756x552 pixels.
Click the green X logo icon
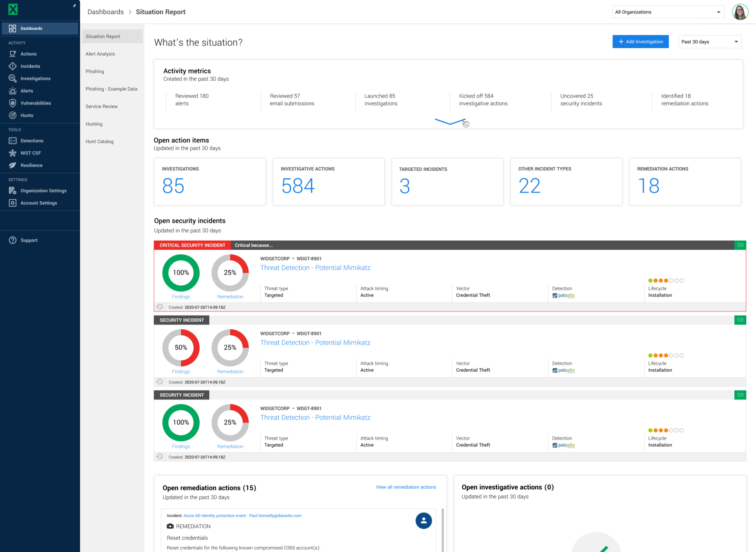pos(13,9)
